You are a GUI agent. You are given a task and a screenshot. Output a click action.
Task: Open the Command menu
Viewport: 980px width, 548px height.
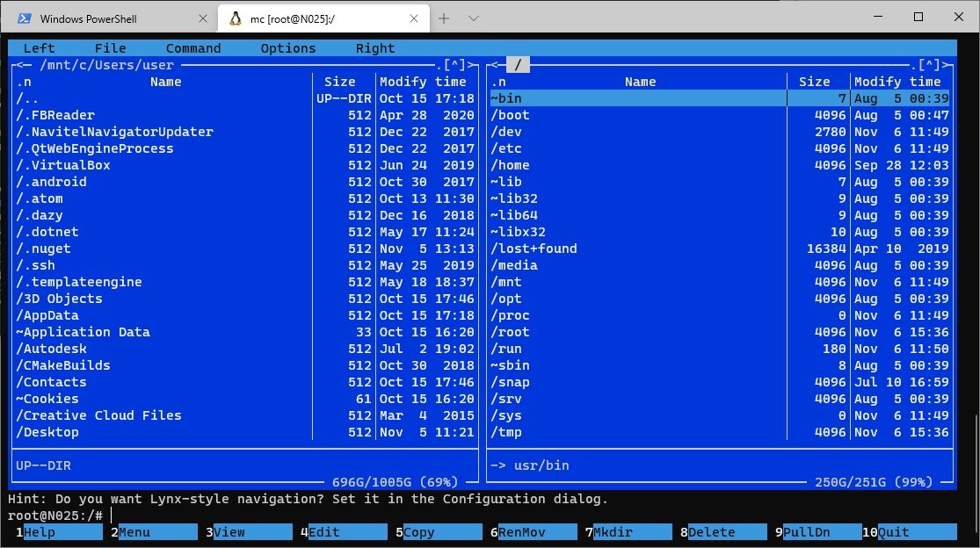193,48
